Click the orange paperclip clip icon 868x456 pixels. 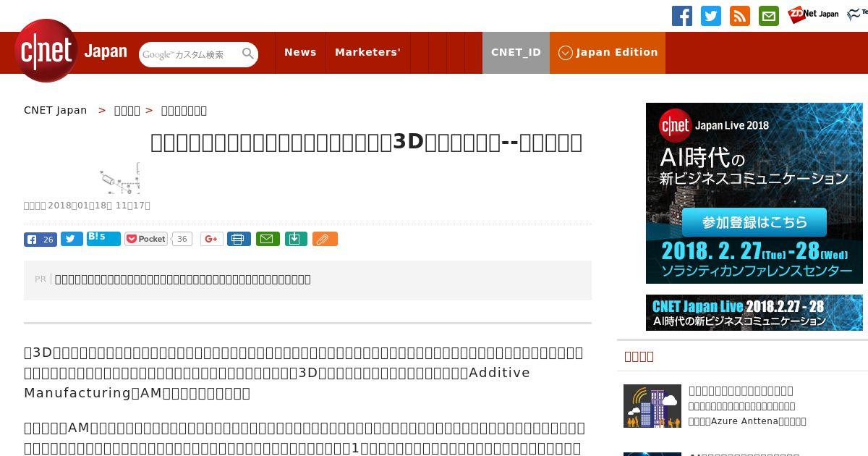click(325, 239)
